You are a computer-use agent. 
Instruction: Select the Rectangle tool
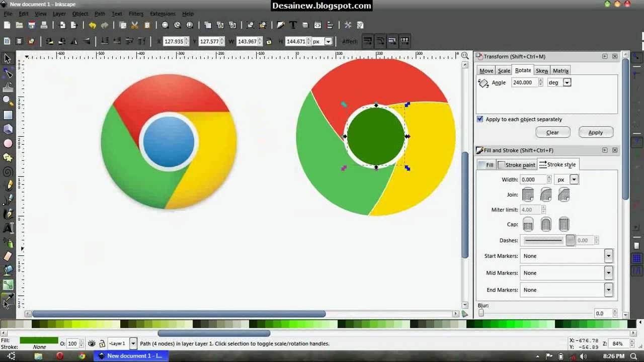coord(8,115)
